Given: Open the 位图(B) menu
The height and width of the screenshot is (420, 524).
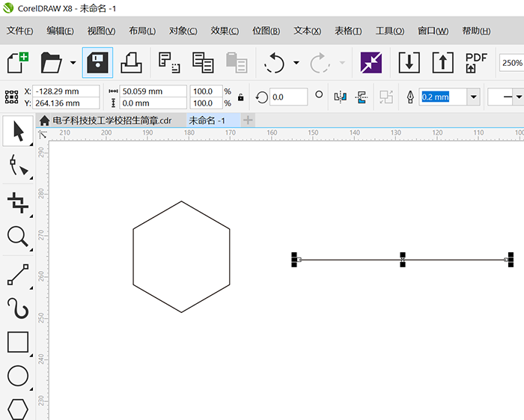Looking at the screenshot, I should coord(266,31).
